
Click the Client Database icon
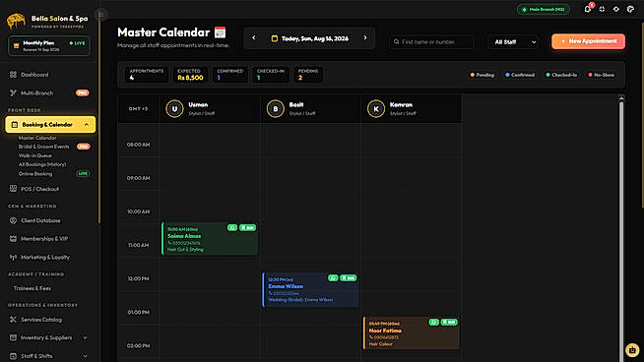coord(13,220)
